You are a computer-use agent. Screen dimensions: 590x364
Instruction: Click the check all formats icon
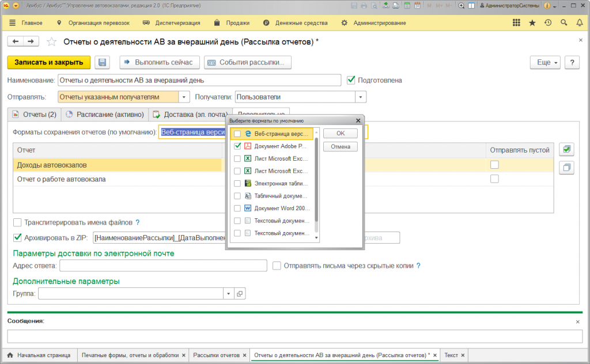(566, 149)
